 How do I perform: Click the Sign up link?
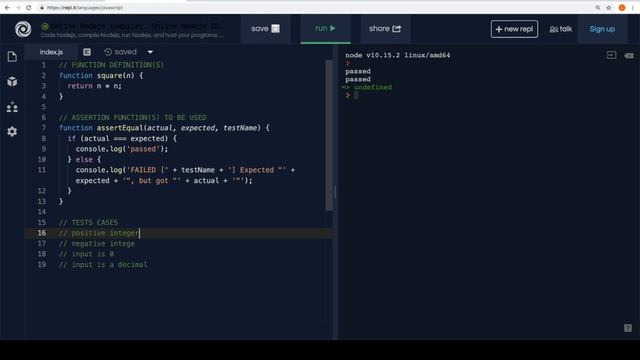coord(602,29)
